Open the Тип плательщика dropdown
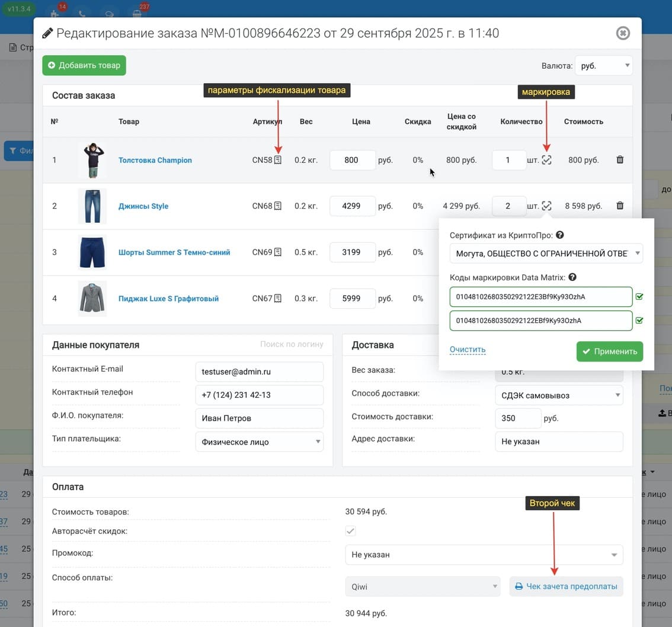 point(259,442)
